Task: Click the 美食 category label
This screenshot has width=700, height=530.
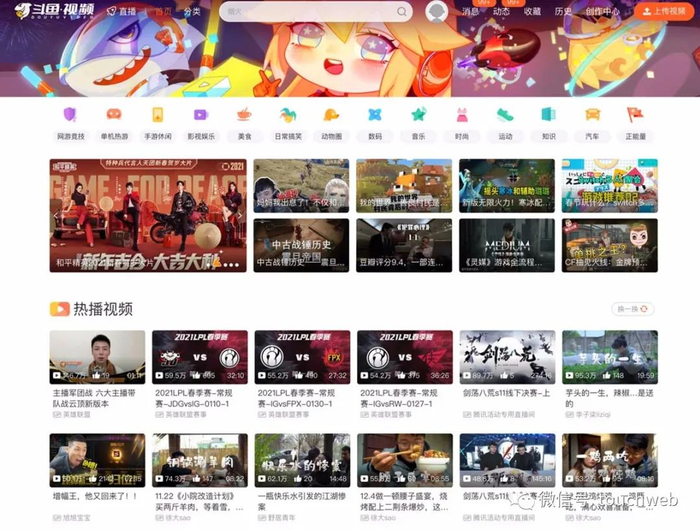Action: [x=244, y=137]
